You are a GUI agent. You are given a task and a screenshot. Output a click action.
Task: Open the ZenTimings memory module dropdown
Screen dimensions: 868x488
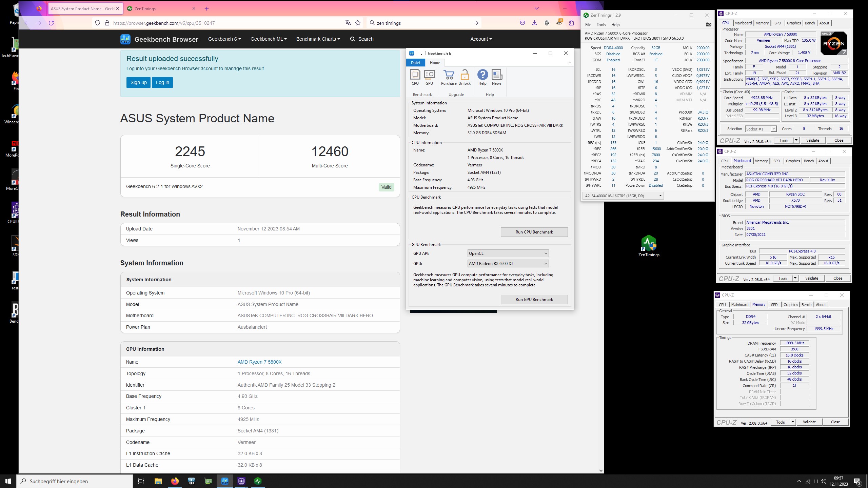623,196
